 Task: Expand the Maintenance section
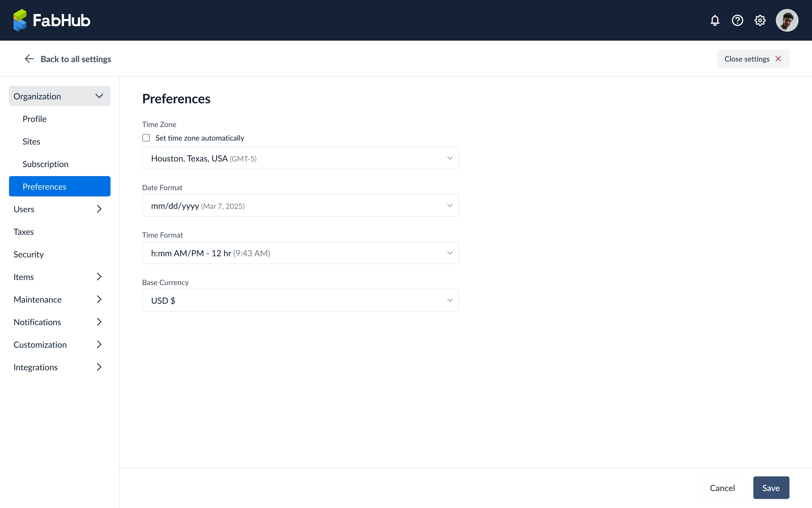(60, 299)
